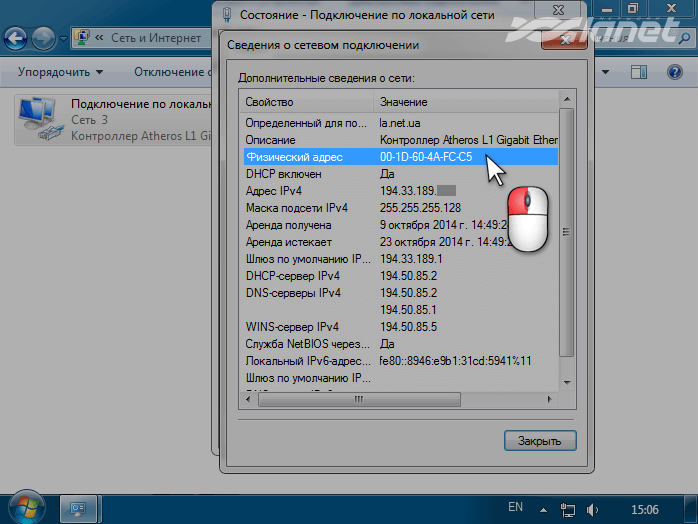Select the local network connection adapter icon
Viewport: 698px width, 524px height.
39,121
